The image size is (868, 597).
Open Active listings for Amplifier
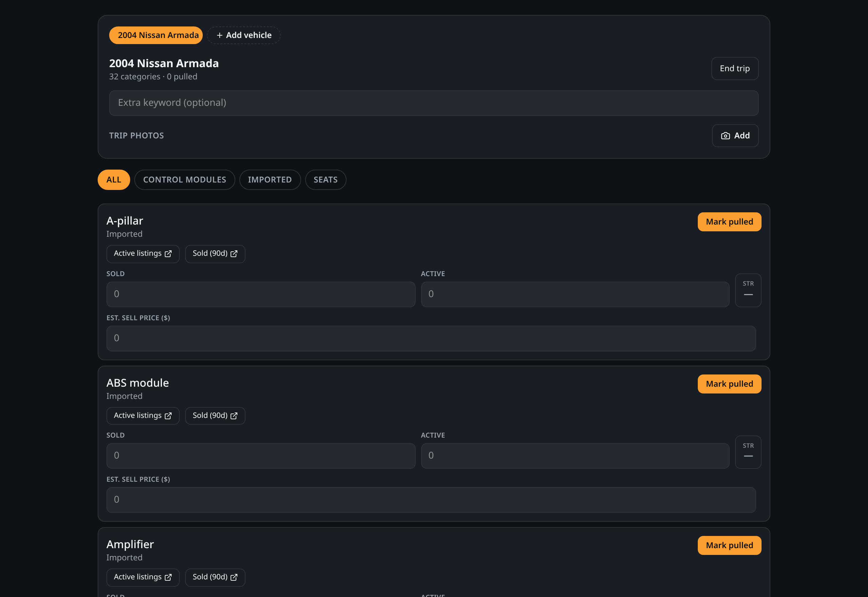(x=143, y=577)
